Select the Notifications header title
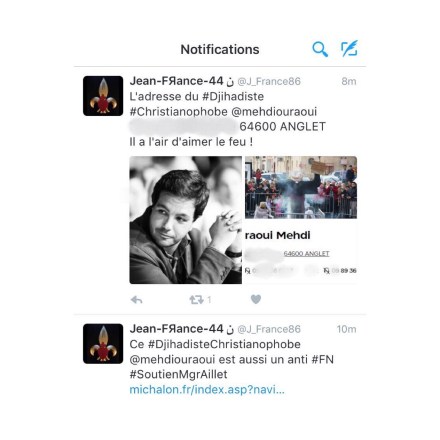 [x=220, y=49]
